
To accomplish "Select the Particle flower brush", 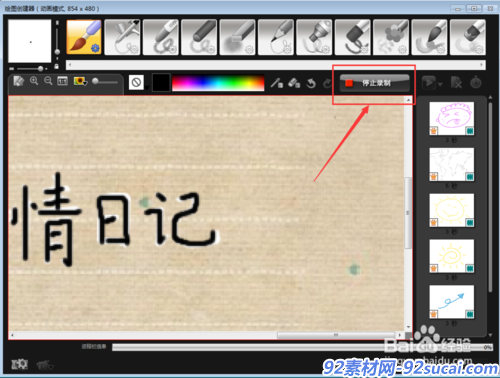I will coord(391,37).
